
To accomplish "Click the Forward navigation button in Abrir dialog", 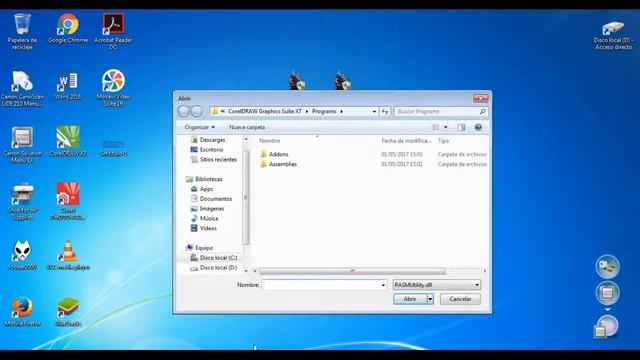I will pos(196,111).
